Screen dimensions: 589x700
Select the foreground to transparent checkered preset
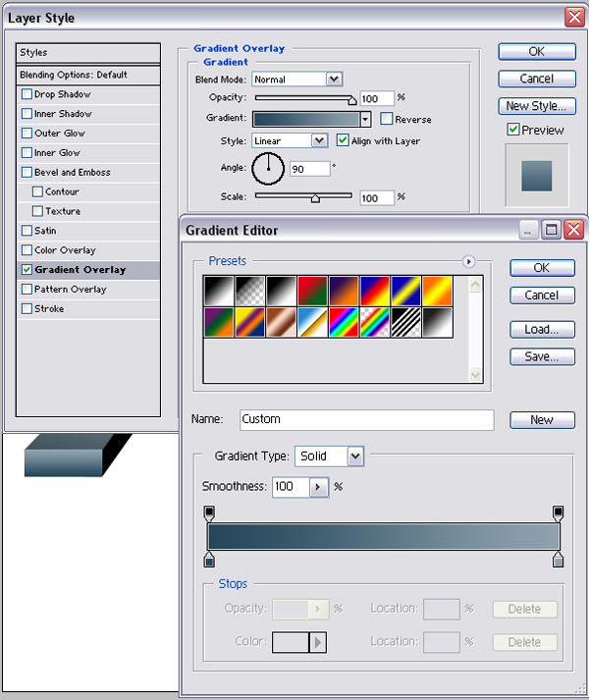tap(250, 291)
